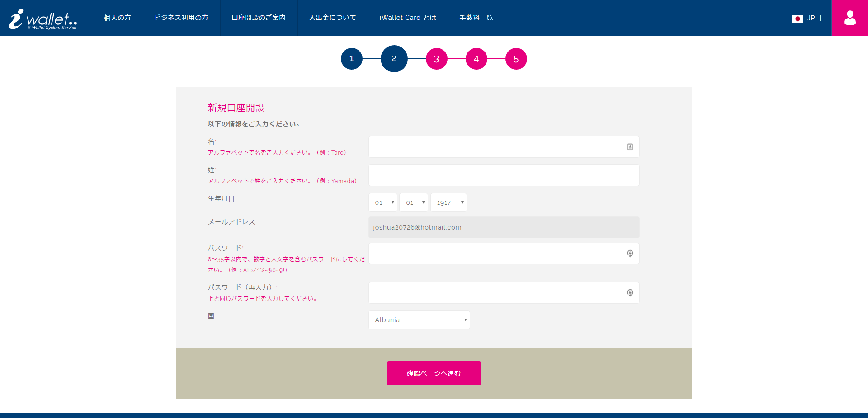The height and width of the screenshot is (418, 868).
Task: Click step 4 circle in progress indicator
Action: click(x=476, y=59)
